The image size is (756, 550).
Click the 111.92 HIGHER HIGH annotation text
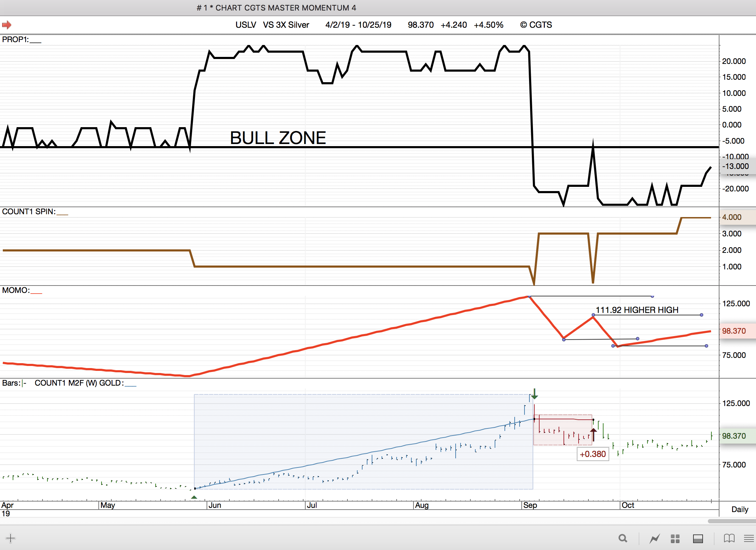637,310
